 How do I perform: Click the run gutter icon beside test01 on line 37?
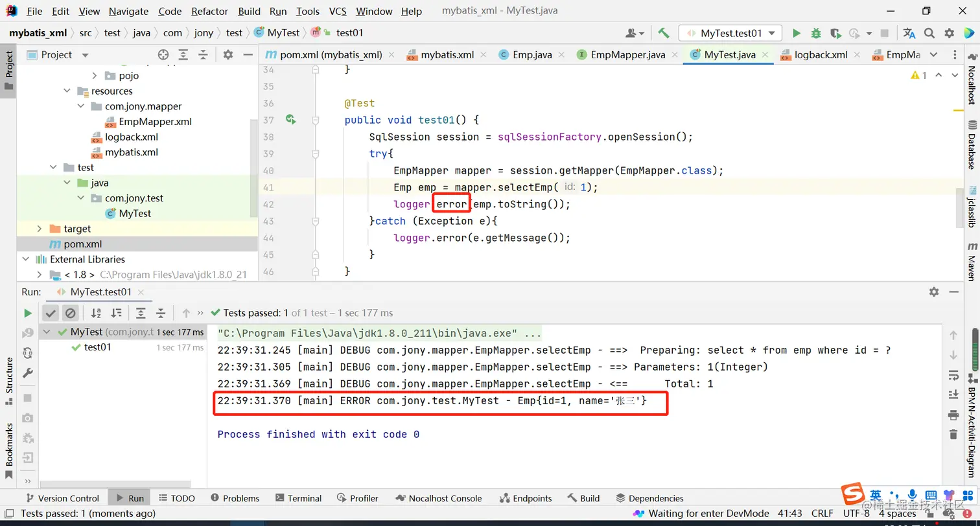pos(290,119)
